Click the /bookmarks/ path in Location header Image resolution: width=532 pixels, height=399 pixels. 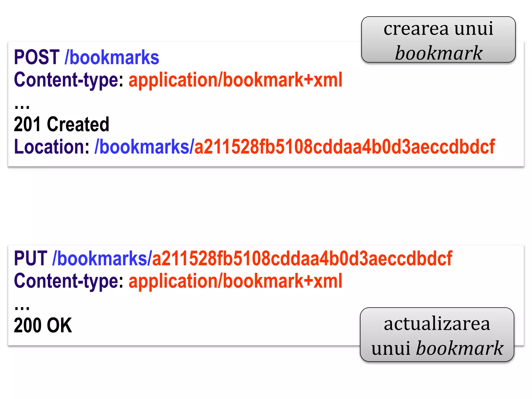point(144,147)
